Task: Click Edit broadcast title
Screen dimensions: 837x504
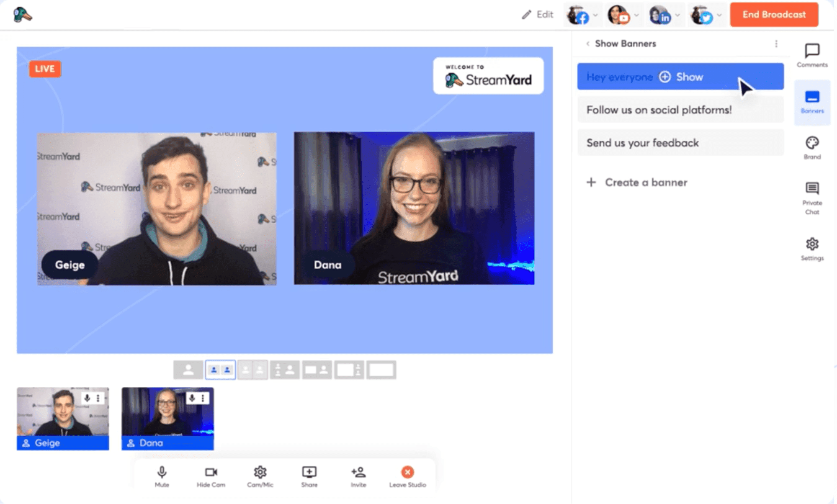Action: coord(538,15)
